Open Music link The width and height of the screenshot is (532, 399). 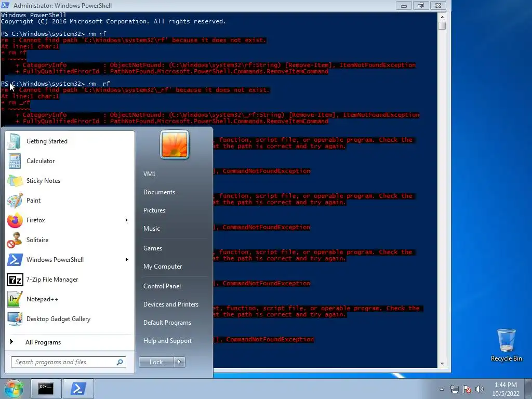click(151, 229)
